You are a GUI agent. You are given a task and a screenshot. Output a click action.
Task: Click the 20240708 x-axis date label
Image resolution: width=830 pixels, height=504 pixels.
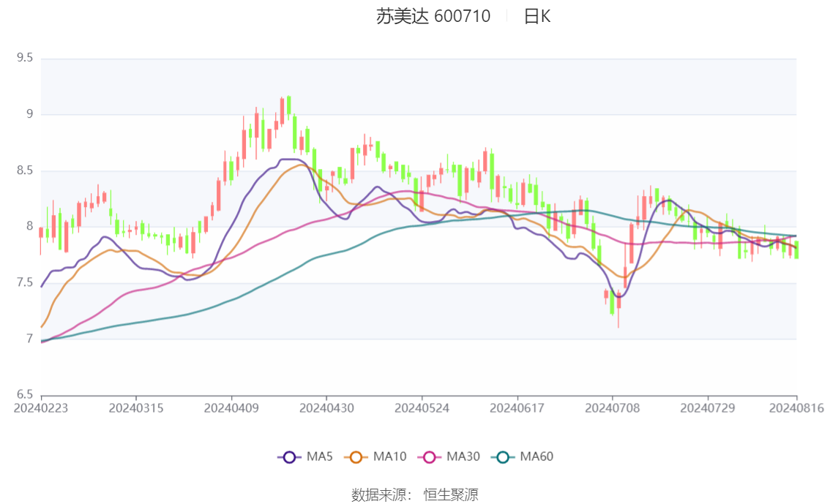[613, 408]
